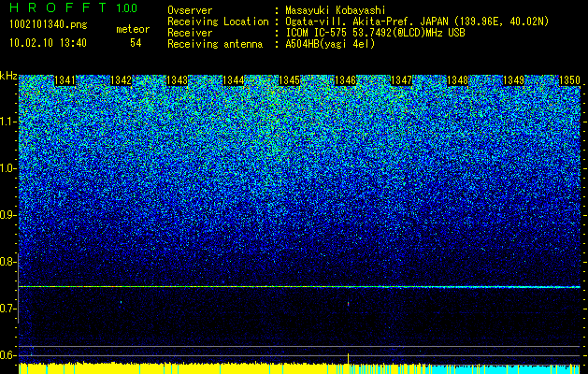
Task: Click the 0.9 kHz axis label
Action: 8,215
